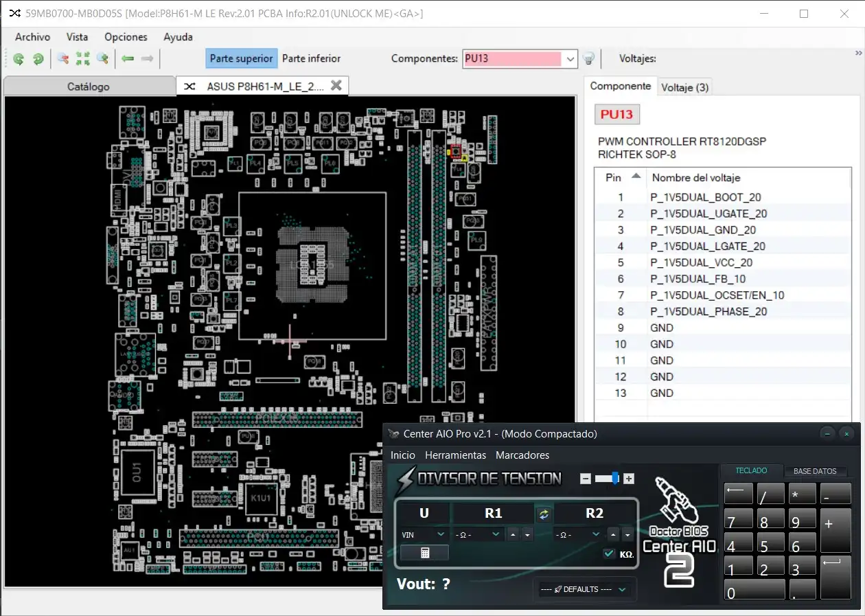The height and width of the screenshot is (616, 865).
Task: Open the Vista menu
Action: point(77,37)
